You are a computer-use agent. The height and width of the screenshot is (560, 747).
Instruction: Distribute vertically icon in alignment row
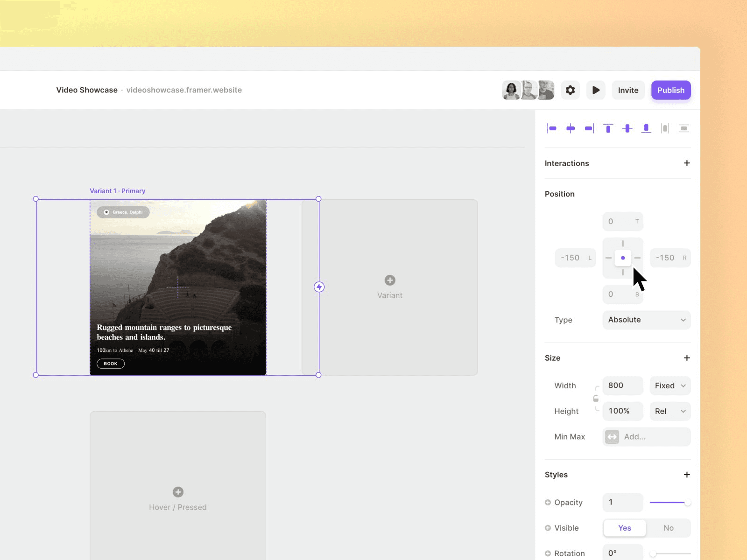[x=684, y=128]
